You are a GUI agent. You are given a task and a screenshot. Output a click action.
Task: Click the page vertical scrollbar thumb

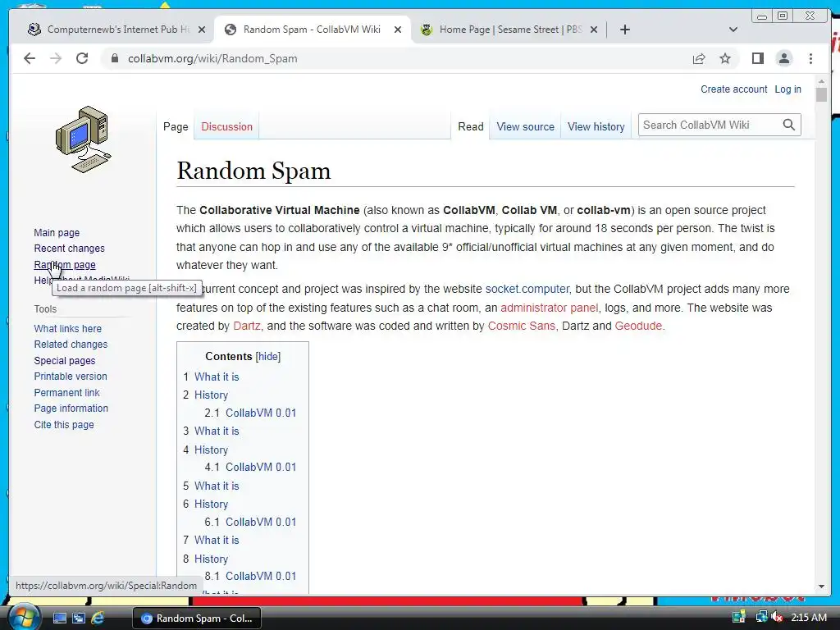click(821, 95)
